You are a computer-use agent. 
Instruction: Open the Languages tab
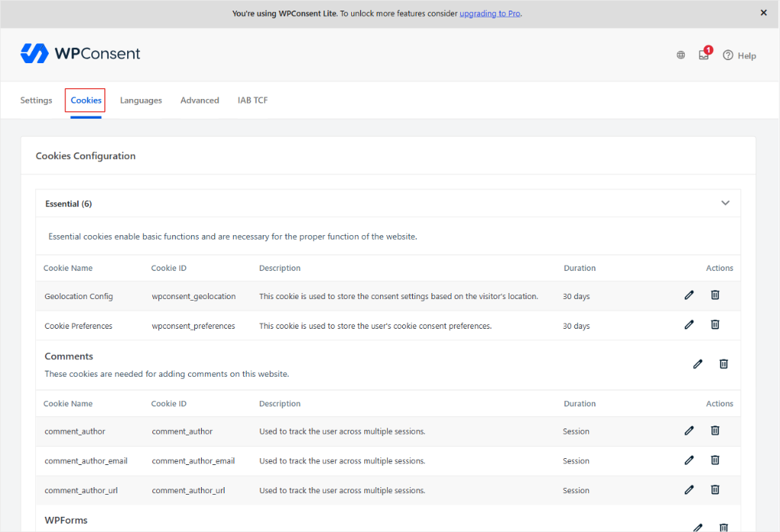pyautogui.click(x=141, y=100)
